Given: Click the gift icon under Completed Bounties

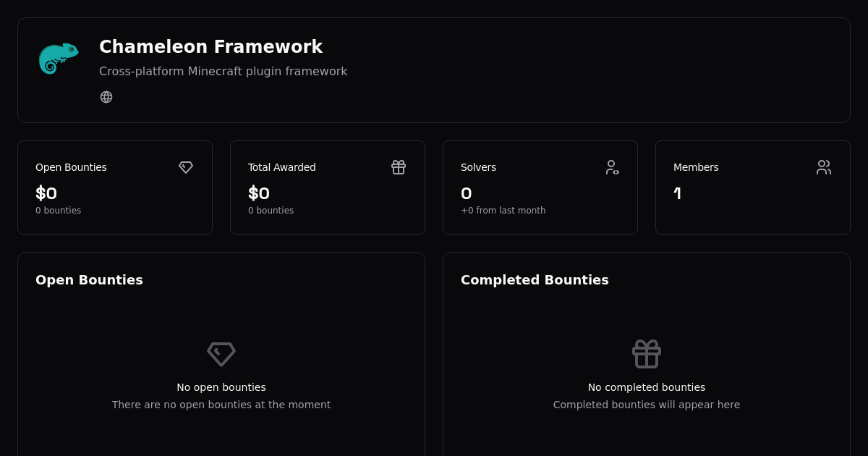Looking at the screenshot, I should [x=647, y=354].
